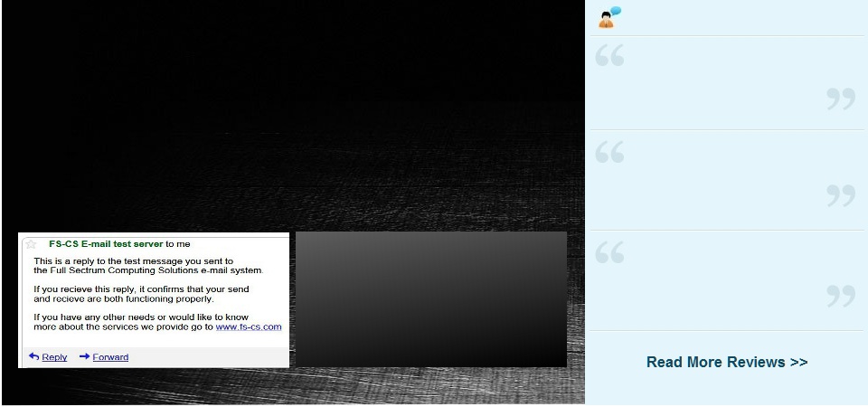Click the customer reviews person chat icon
This screenshot has width=868, height=407.
point(609,16)
